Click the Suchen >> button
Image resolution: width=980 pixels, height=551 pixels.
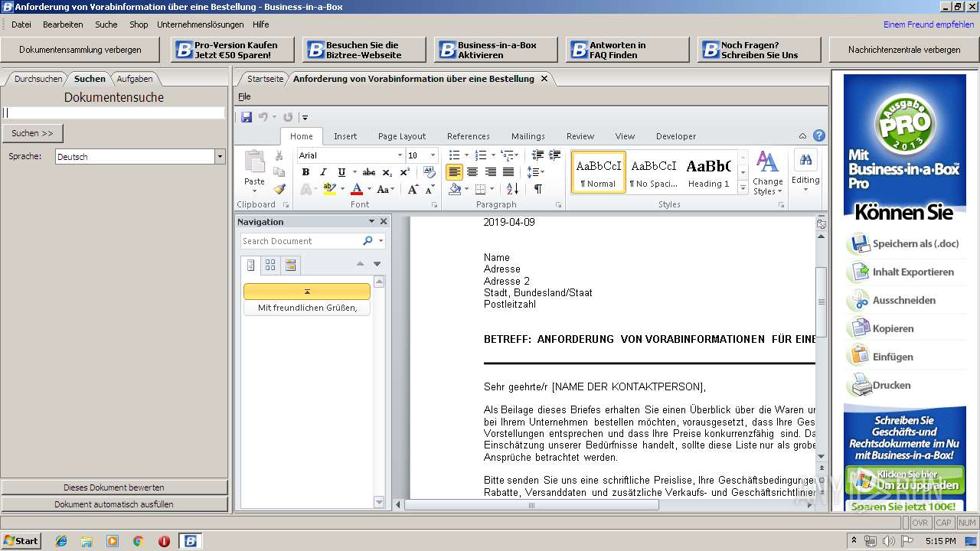tap(32, 133)
